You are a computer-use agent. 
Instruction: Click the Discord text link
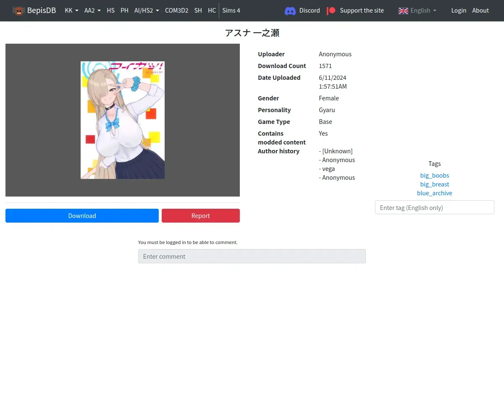click(x=310, y=10)
